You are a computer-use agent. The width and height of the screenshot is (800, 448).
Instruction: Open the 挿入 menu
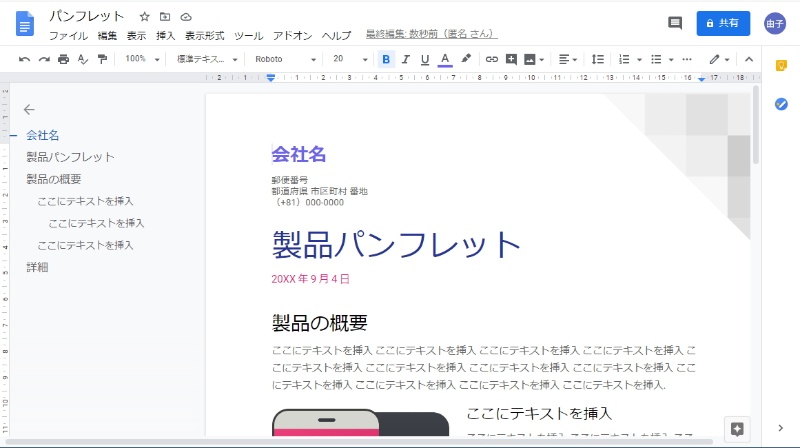click(x=165, y=35)
